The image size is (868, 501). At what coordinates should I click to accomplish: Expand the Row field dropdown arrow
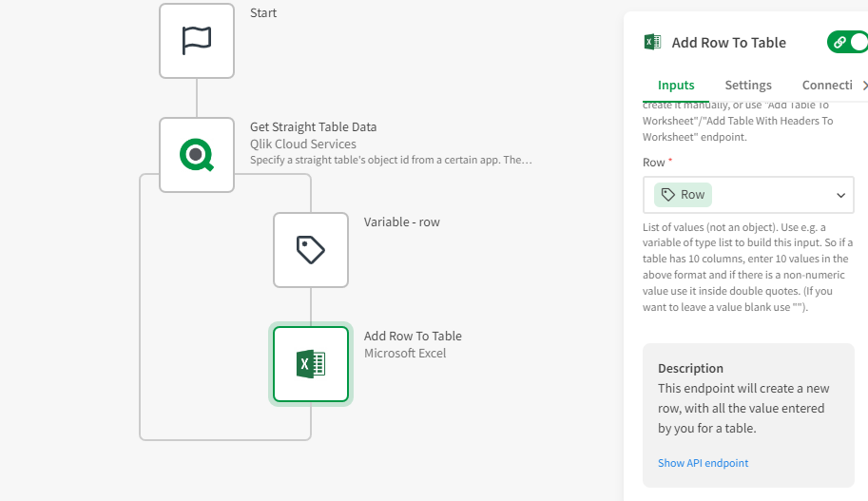tap(840, 195)
